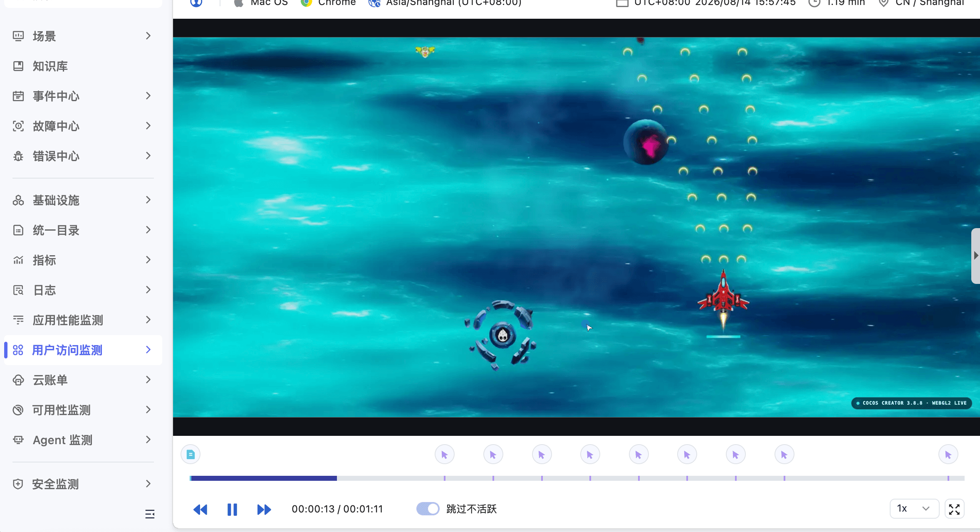Click the Agent 监测 robot icon
The width and height of the screenshot is (980, 532).
click(18, 440)
